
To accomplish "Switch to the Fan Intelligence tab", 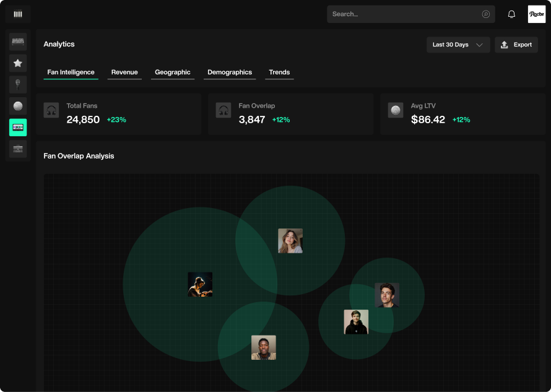I will (x=71, y=72).
